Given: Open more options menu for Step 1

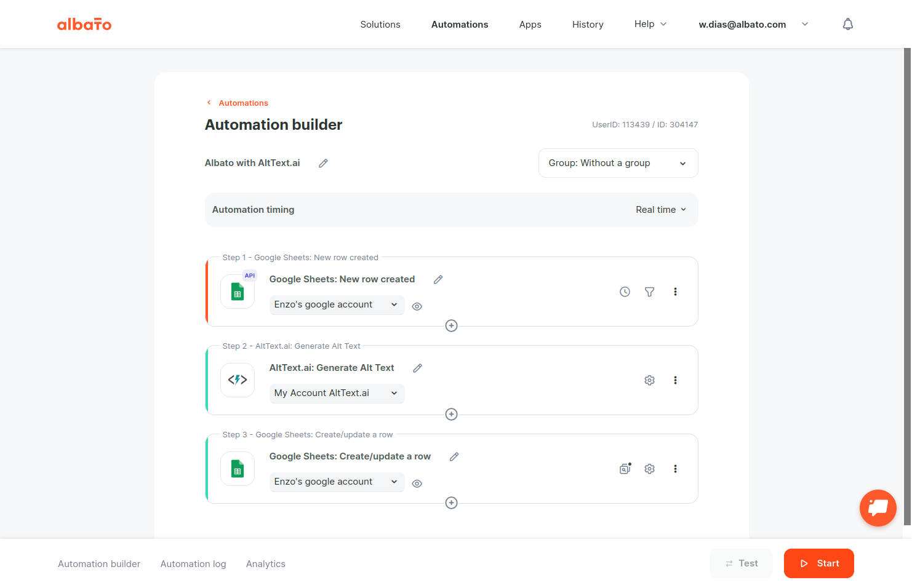Looking at the screenshot, I should (x=675, y=292).
